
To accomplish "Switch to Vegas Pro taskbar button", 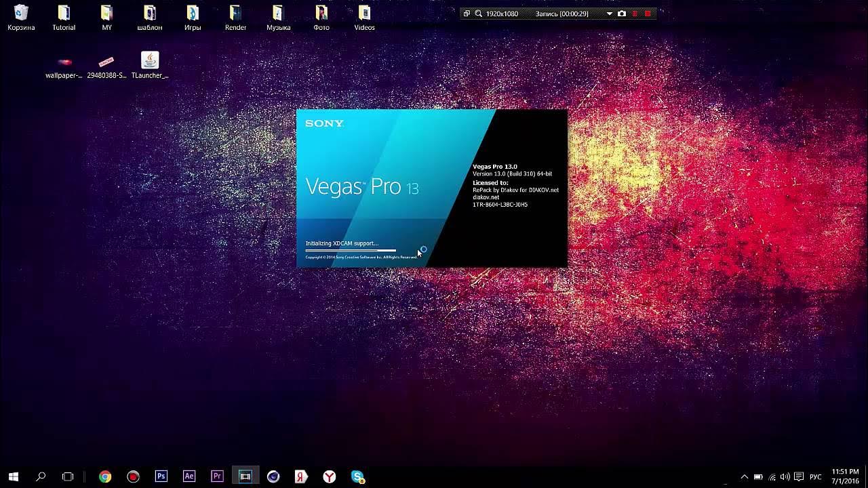I will [245, 476].
